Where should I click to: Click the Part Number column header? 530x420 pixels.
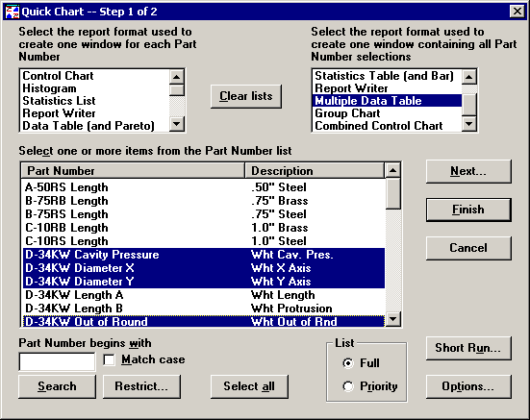point(133,171)
